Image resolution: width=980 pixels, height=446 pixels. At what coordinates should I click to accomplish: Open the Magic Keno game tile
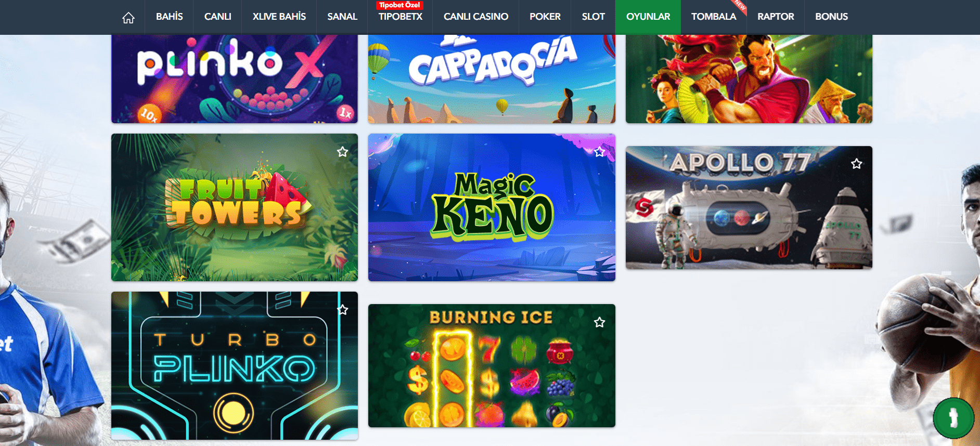(492, 207)
